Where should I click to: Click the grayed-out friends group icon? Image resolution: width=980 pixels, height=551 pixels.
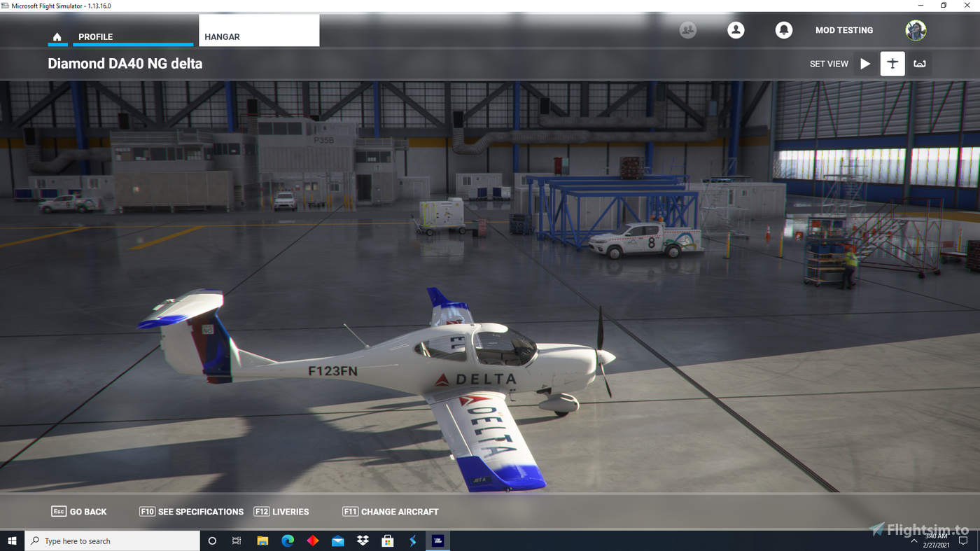[x=687, y=30]
